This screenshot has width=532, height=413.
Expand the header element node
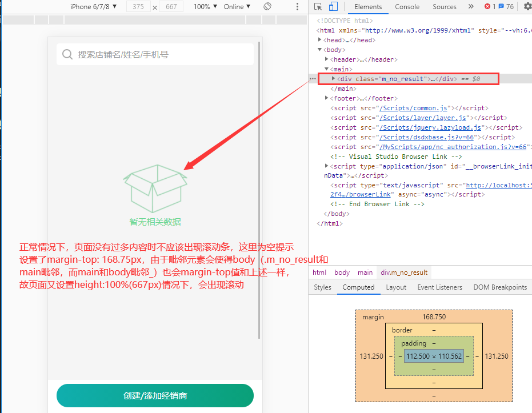326,59
